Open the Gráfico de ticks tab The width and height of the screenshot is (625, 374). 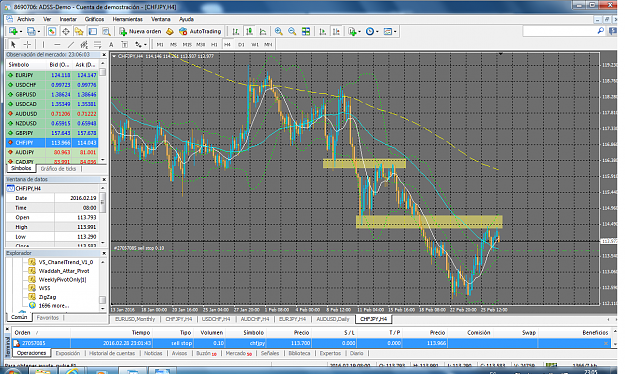(x=58, y=169)
